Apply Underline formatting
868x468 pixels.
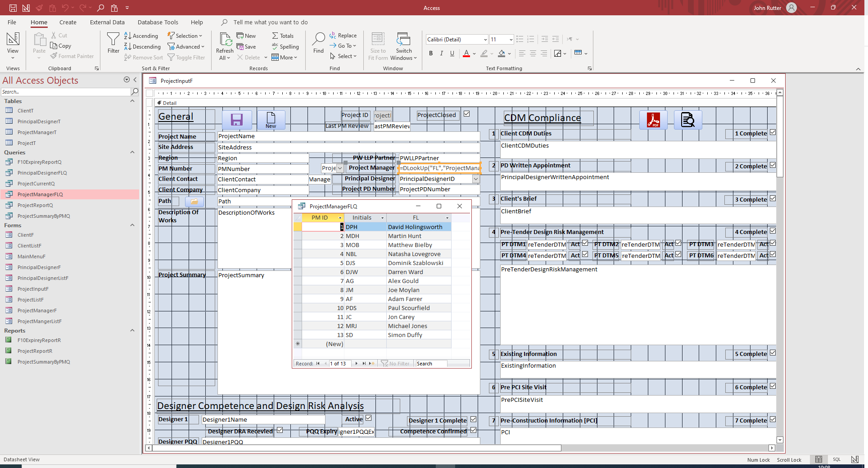[452, 54]
